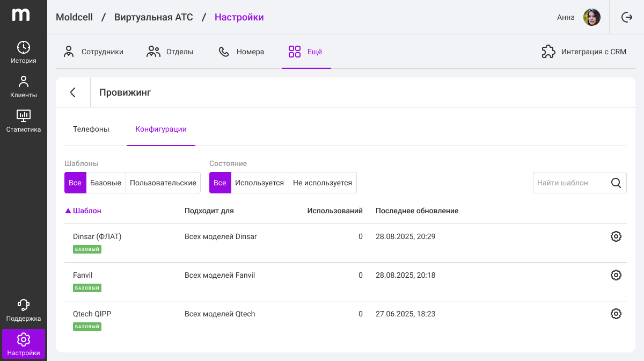644x361 pixels.
Task: Open settings gear for Dinsar (ФЛАТ) template
Action: (x=616, y=236)
